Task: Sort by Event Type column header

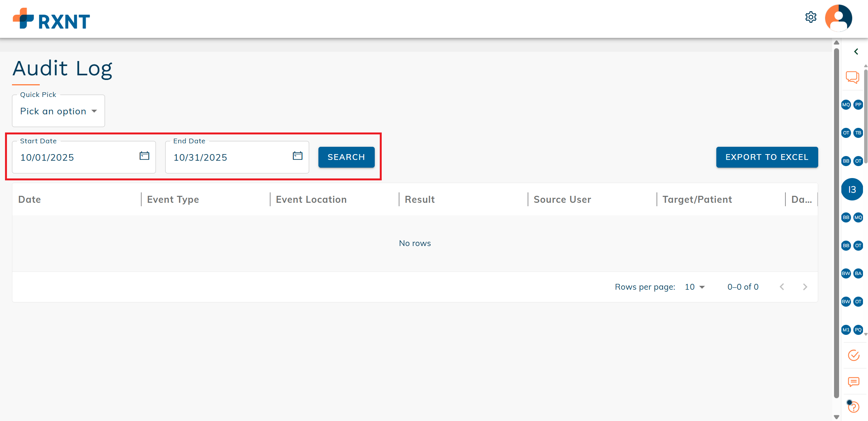Action: [x=173, y=199]
